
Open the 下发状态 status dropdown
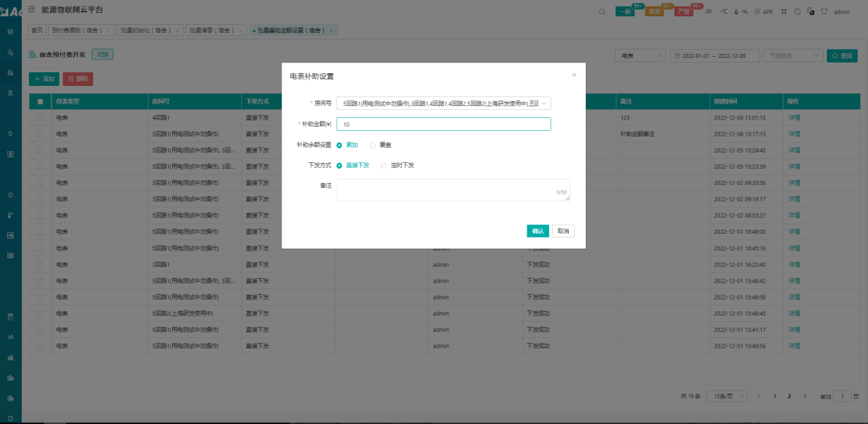792,56
